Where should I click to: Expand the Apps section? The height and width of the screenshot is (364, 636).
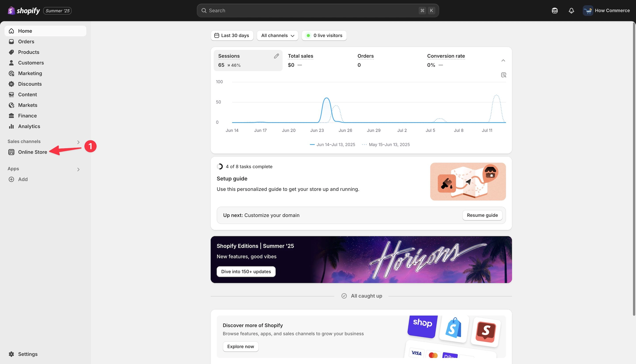click(78, 170)
